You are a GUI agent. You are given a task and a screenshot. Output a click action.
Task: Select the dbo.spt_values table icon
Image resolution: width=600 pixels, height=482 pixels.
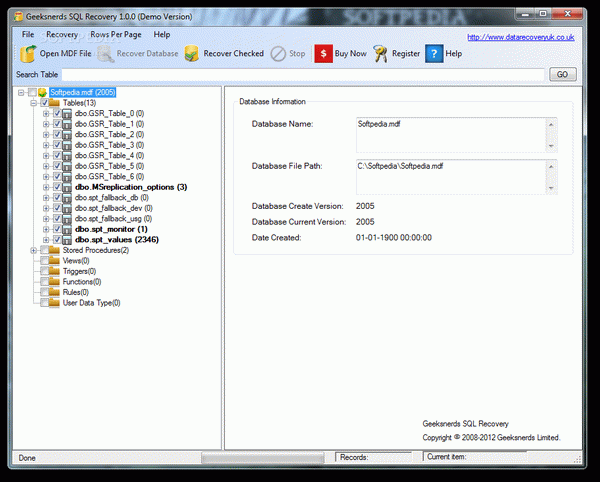pyautogui.click(x=67, y=240)
